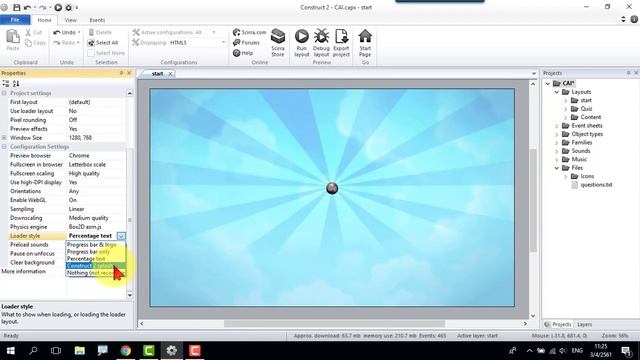The width and height of the screenshot is (640, 360).
Task: Select the start layout tab
Action: tap(157, 74)
